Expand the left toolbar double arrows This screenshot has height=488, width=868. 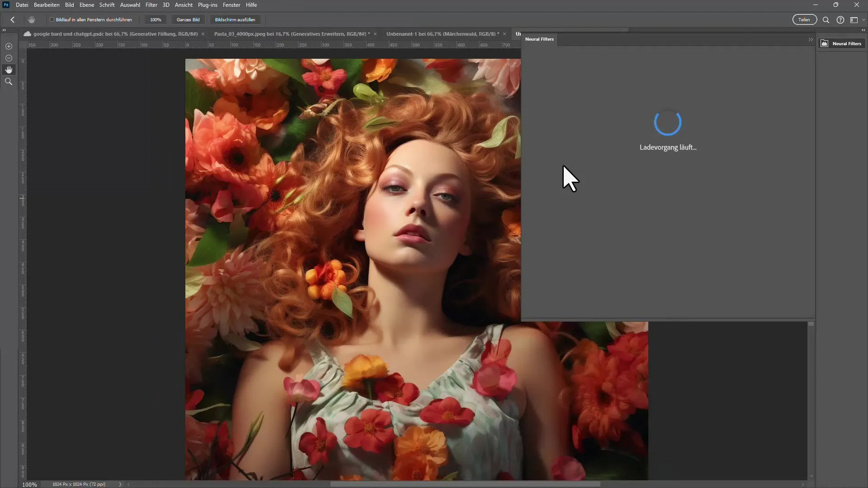(4, 30)
